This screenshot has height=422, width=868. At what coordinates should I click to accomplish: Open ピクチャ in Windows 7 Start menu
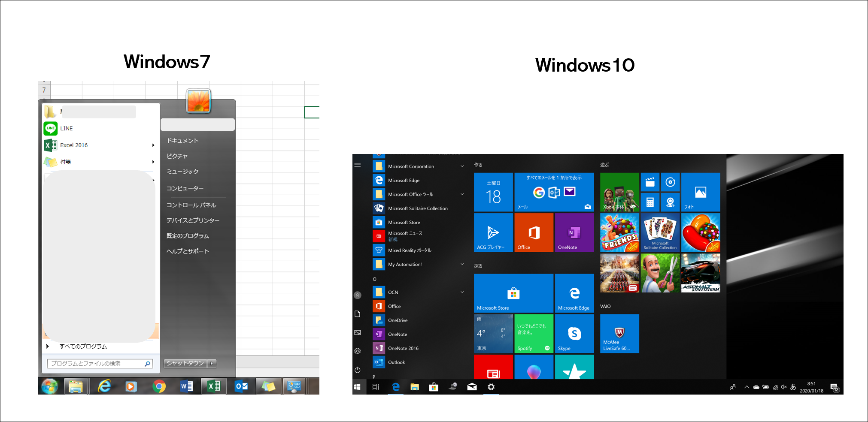[x=177, y=156]
